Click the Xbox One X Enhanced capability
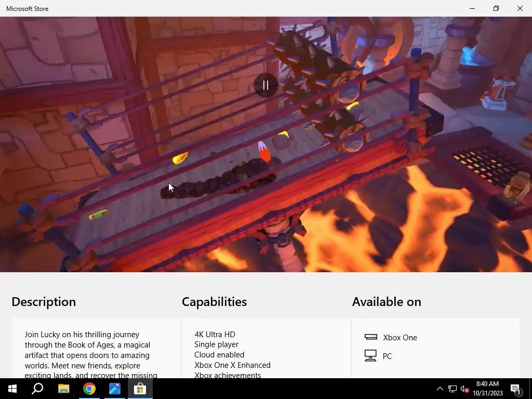 pos(232,365)
